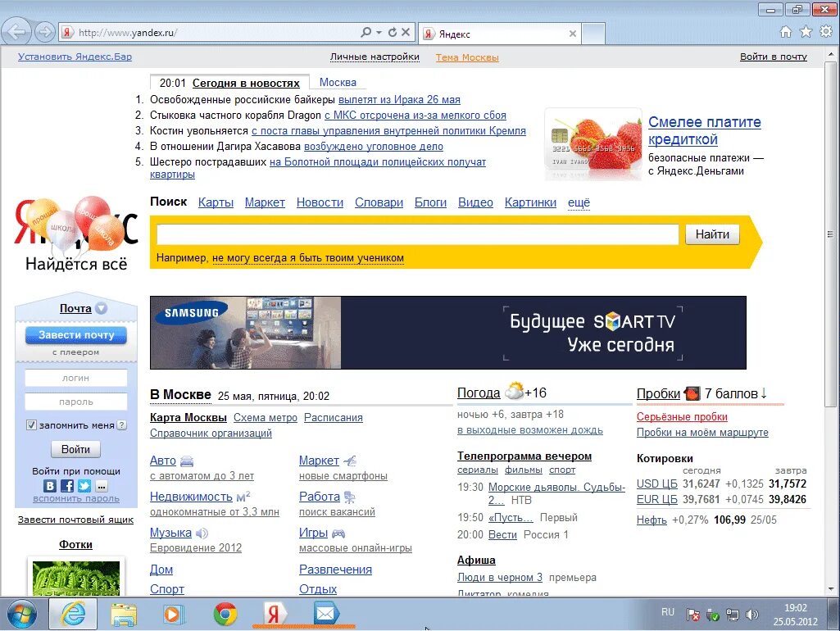Toggle the запомнить меня checkbox

[31, 424]
